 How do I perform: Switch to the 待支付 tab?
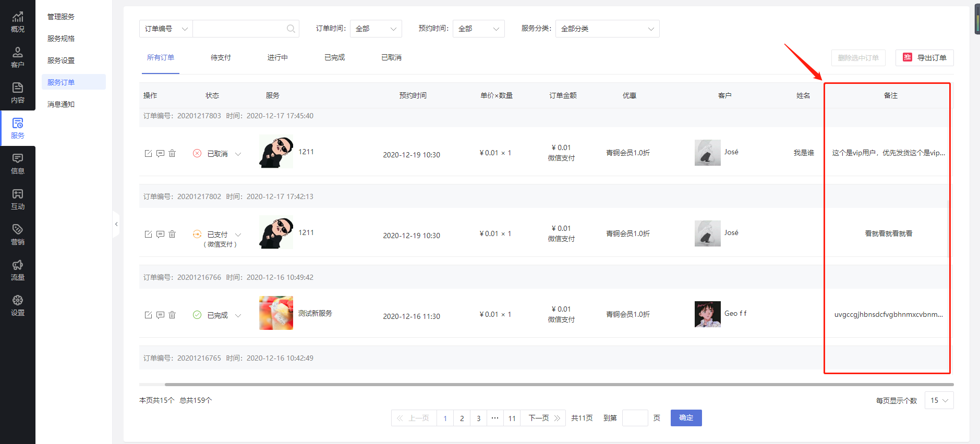pos(221,57)
